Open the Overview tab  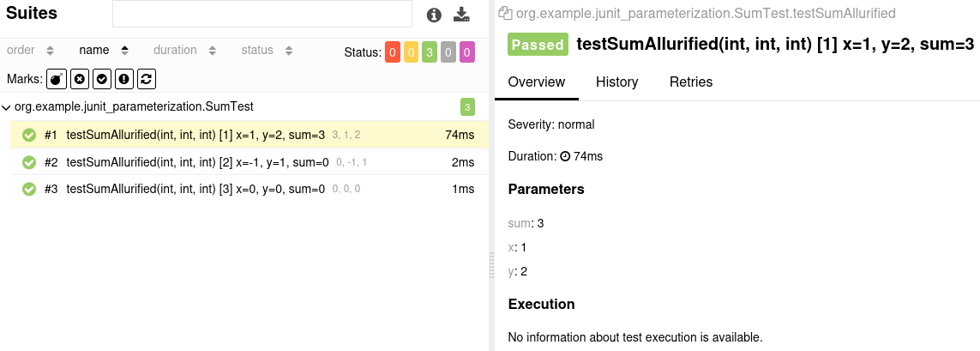[x=536, y=82]
